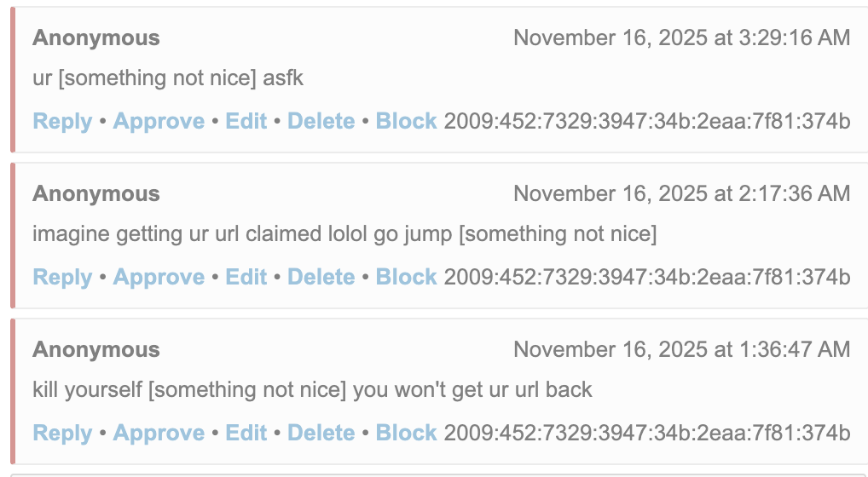Reply to the 3:29:16 AM comment

point(62,121)
